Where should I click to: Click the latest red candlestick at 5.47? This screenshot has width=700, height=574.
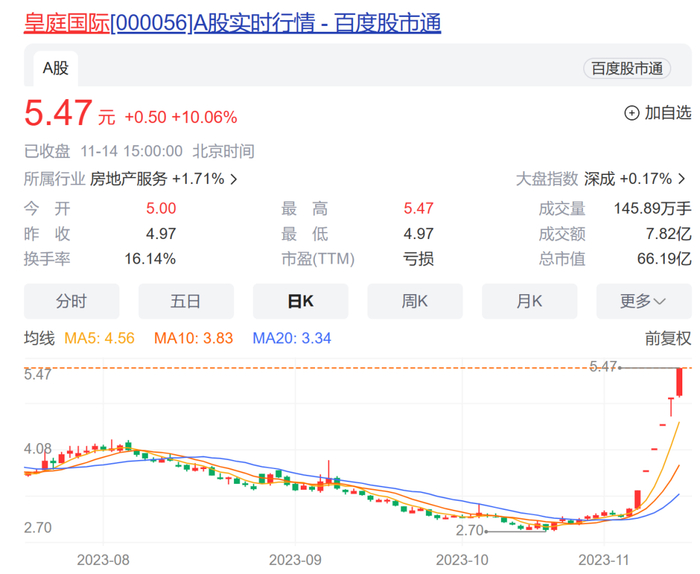[x=679, y=382]
